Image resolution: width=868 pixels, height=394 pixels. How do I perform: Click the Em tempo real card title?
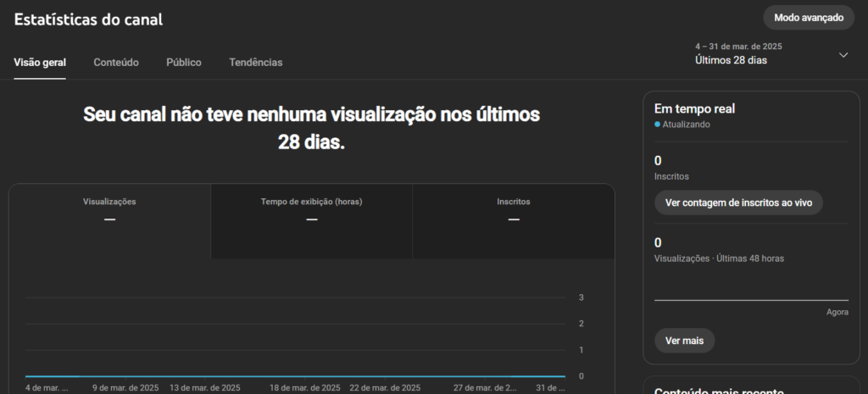[x=694, y=109]
